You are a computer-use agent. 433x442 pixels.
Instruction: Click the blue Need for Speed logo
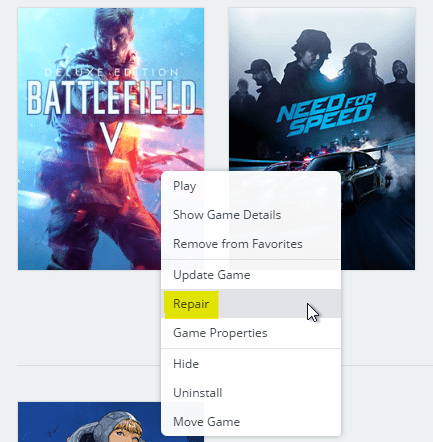click(326, 113)
